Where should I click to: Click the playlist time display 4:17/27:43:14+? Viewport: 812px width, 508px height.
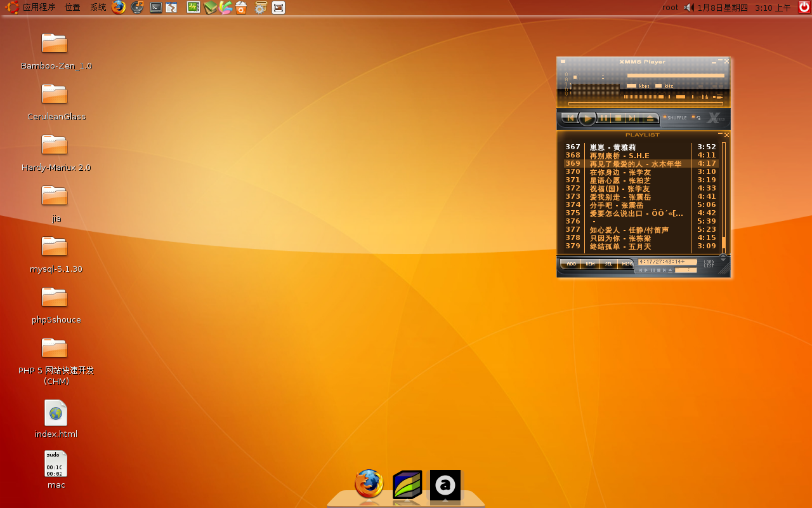(x=667, y=262)
